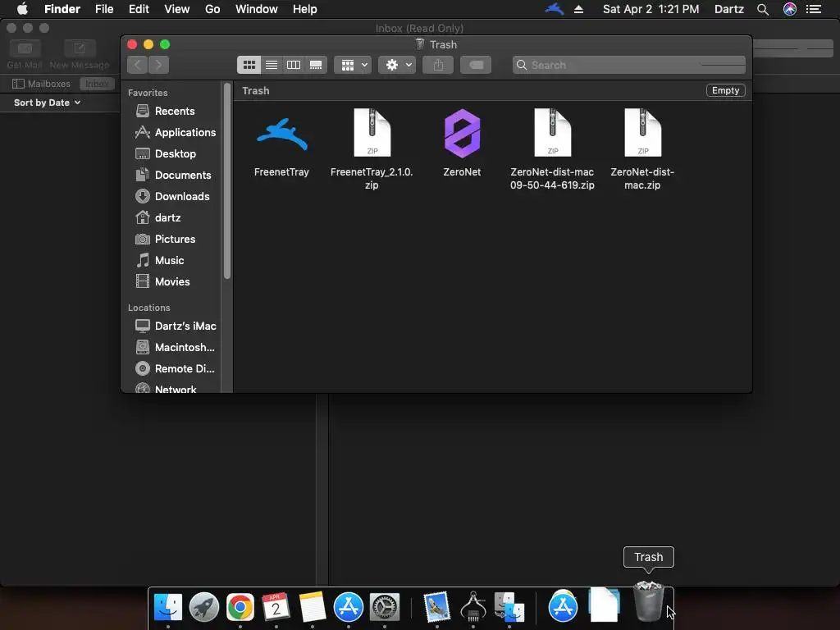Click the Finder sidebar scrollbar

[227, 181]
